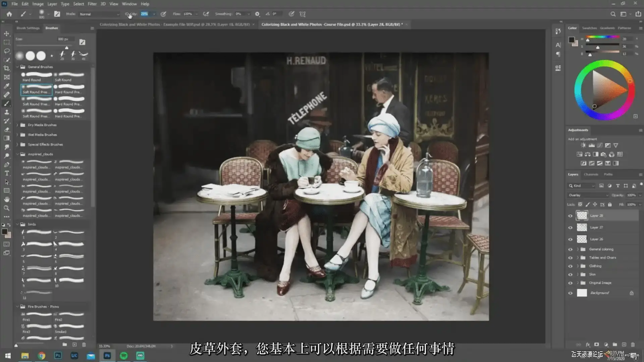Image resolution: width=644 pixels, height=362 pixels.
Task: Open smoothing options gear icon
Action: click(257, 14)
